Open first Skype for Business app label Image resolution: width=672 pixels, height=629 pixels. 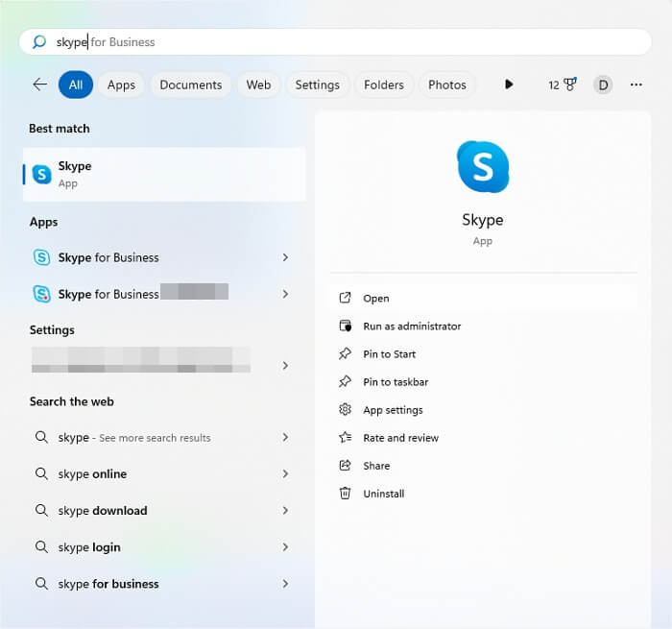tap(108, 257)
